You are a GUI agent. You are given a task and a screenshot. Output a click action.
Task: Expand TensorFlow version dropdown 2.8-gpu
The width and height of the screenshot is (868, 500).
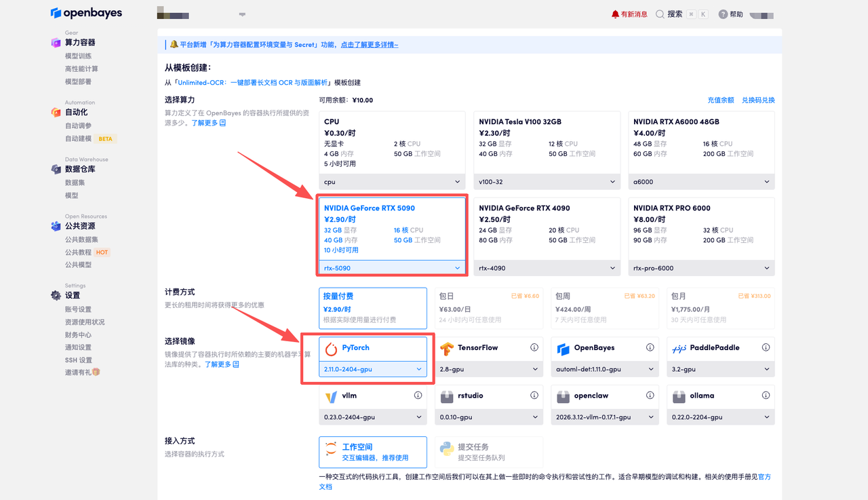[x=489, y=369]
